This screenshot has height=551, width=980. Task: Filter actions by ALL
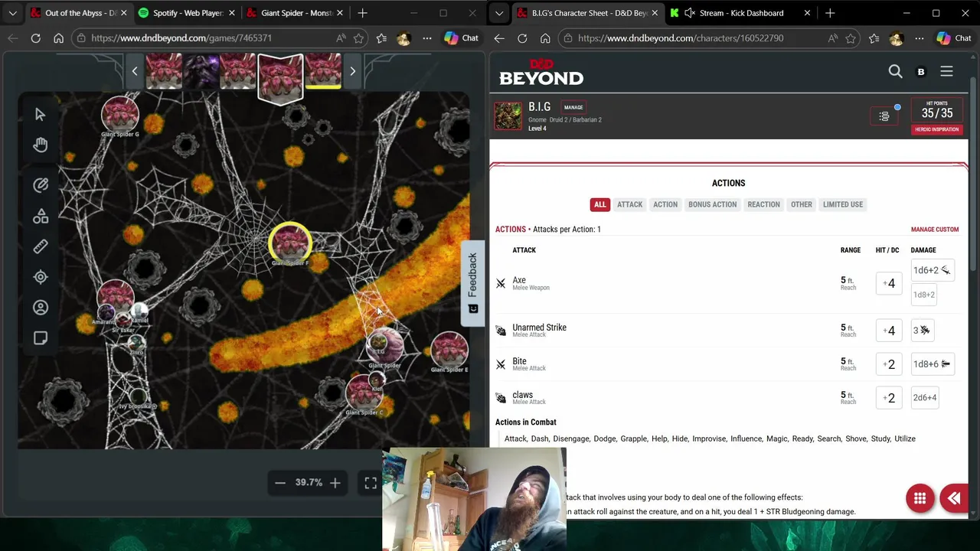point(600,204)
